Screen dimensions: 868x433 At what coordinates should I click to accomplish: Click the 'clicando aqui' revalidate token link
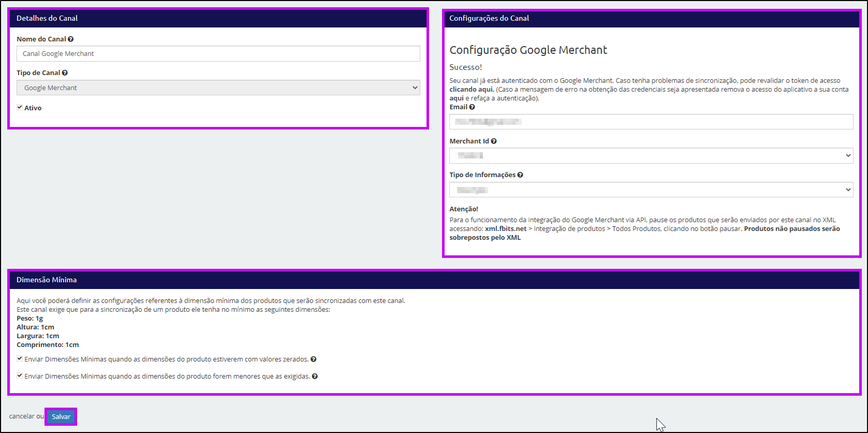[x=471, y=90]
